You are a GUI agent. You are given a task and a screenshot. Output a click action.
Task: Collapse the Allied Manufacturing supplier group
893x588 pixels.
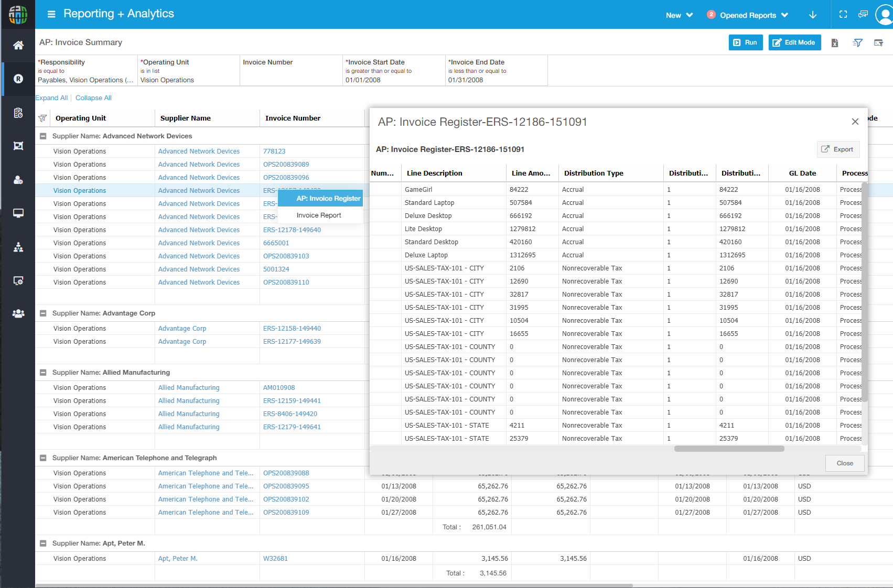[44, 373]
